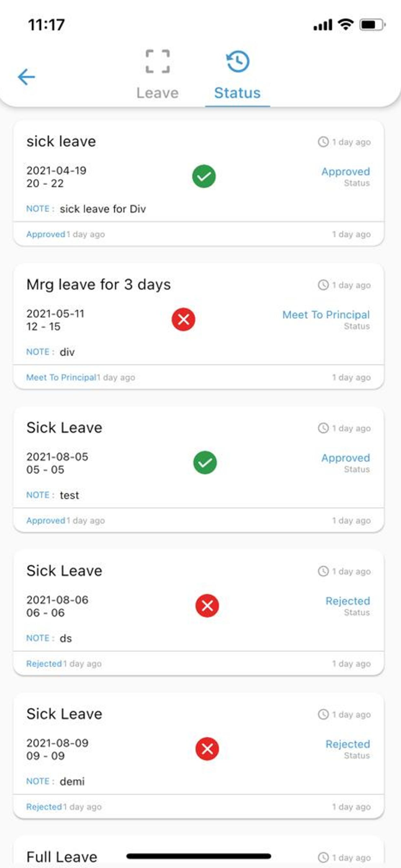Image resolution: width=401 pixels, height=868 pixels.
Task: Click red cross on 2021-08-09 Sick Leave
Action: coord(207,749)
